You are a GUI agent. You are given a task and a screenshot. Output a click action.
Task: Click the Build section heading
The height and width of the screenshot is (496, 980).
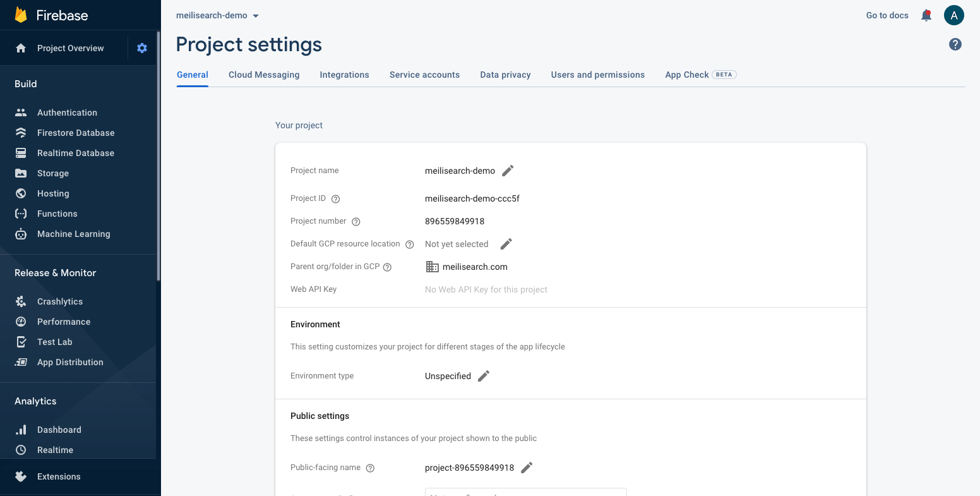(26, 84)
